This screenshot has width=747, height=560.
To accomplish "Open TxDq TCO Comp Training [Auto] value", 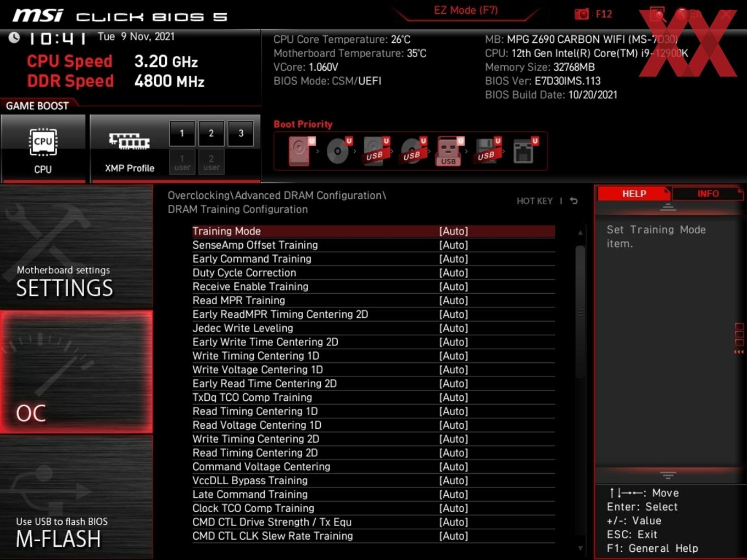I will click(x=453, y=397).
